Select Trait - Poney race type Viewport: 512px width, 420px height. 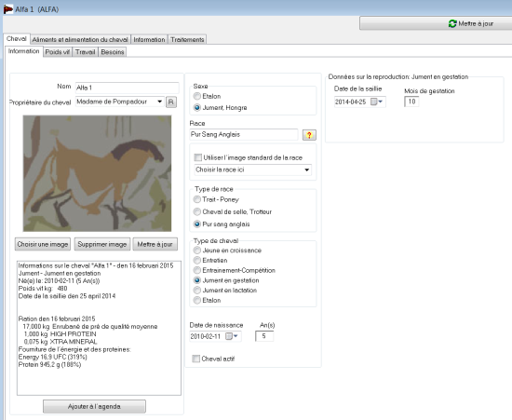[197, 199]
